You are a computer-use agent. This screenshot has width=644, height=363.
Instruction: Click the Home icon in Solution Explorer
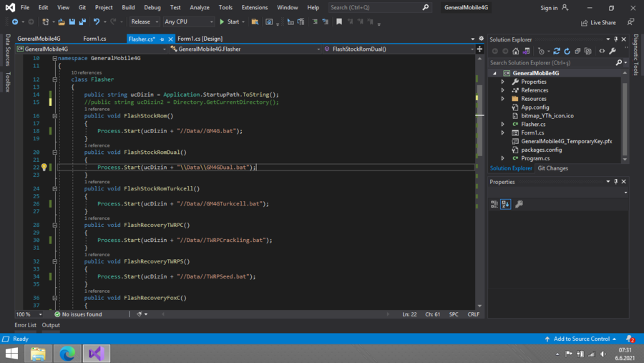(x=515, y=51)
